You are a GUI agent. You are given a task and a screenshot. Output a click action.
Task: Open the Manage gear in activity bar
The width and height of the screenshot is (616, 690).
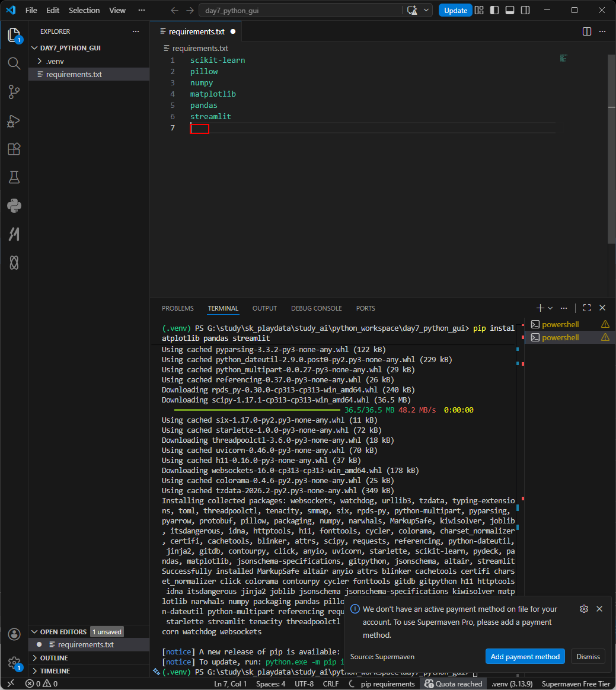pyautogui.click(x=14, y=663)
